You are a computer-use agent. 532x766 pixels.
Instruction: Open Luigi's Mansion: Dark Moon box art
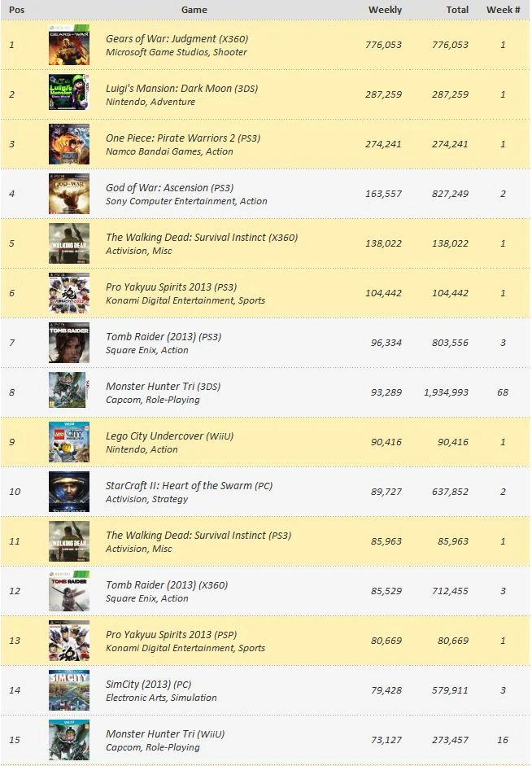pos(69,95)
